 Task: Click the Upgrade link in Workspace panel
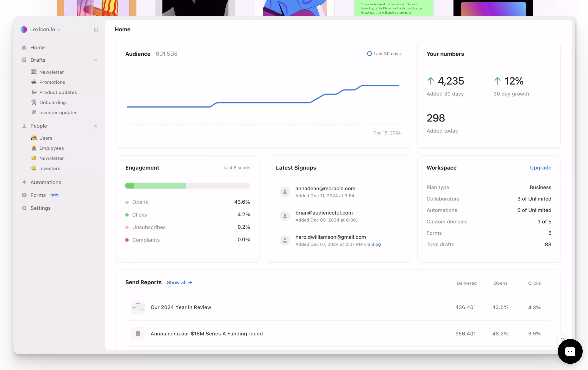(540, 168)
